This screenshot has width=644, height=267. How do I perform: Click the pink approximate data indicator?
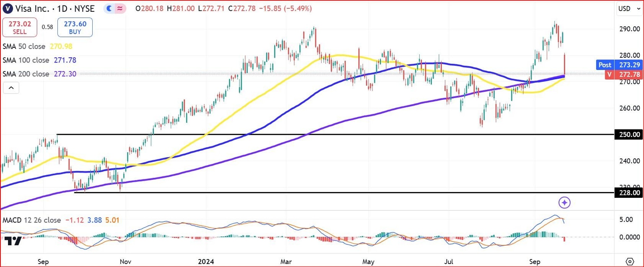click(120, 8)
